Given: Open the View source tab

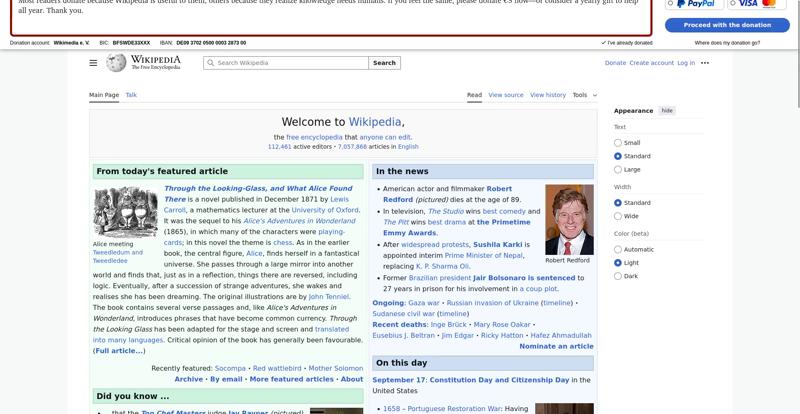Looking at the screenshot, I should [x=506, y=95].
